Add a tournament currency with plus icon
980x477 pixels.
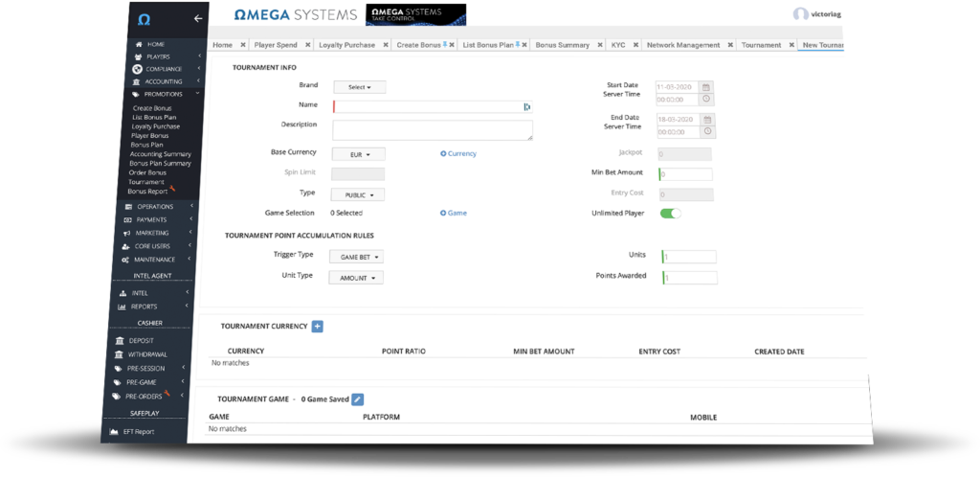pos(318,327)
